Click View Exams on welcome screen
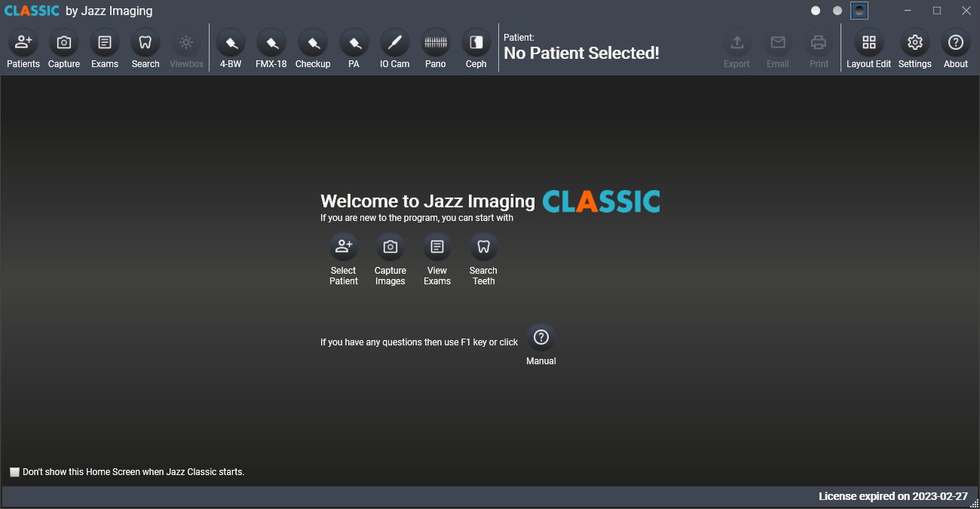The height and width of the screenshot is (509, 980). [x=437, y=247]
